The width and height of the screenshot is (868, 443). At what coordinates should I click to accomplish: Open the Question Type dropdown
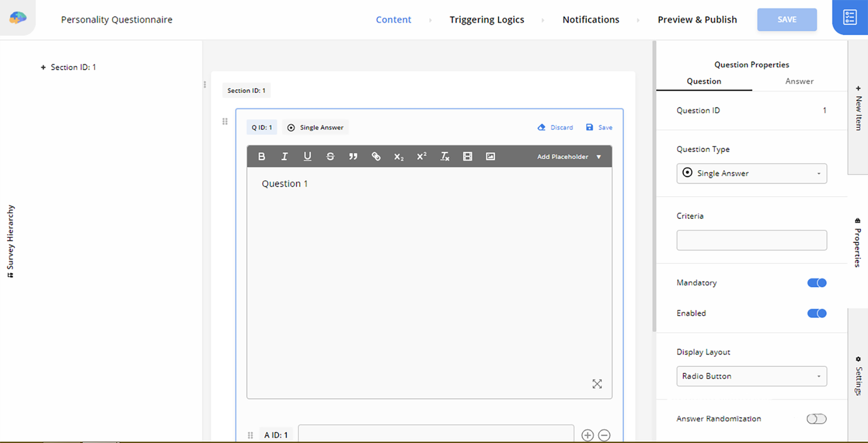click(x=751, y=173)
